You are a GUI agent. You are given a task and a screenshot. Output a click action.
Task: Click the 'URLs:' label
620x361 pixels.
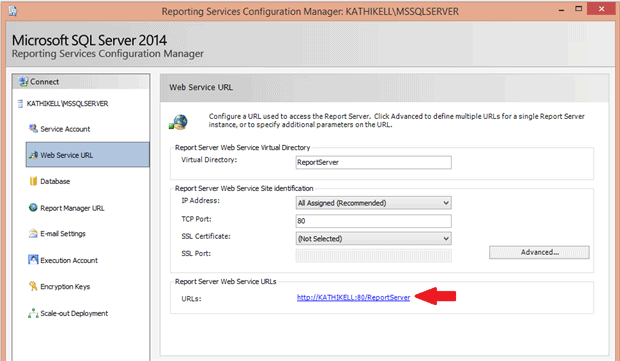(191, 299)
